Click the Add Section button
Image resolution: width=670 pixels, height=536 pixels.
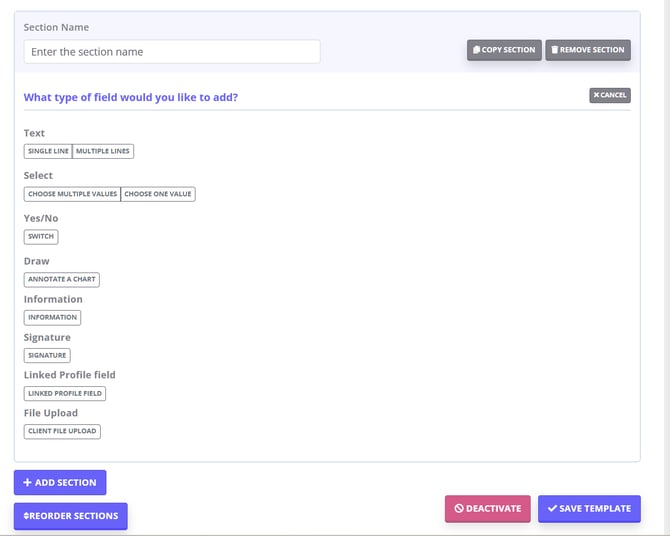[x=60, y=483]
